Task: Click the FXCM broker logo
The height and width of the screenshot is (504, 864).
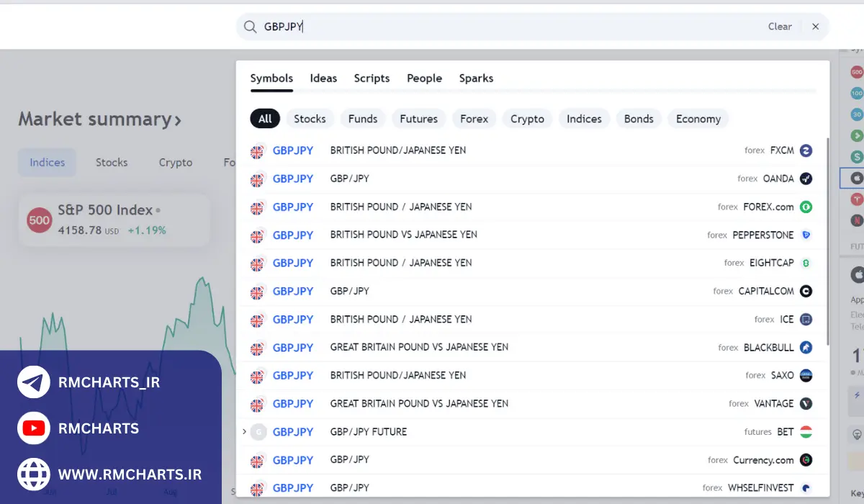Action: point(805,150)
